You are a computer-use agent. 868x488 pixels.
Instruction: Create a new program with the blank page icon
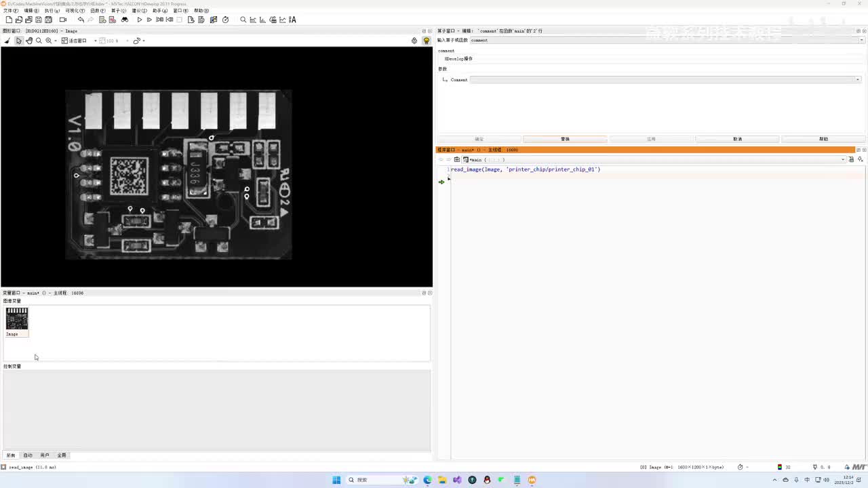click(9, 20)
